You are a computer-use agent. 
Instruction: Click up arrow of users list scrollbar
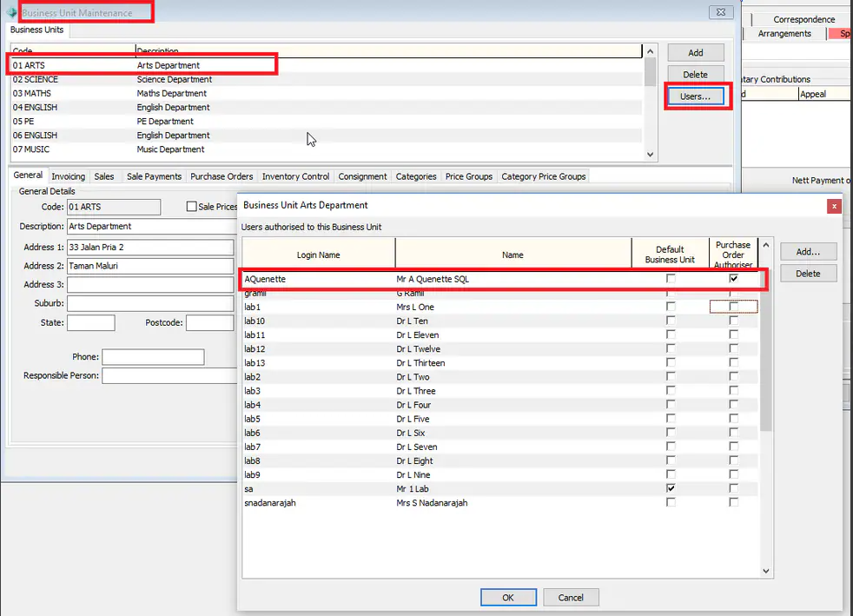click(766, 245)
